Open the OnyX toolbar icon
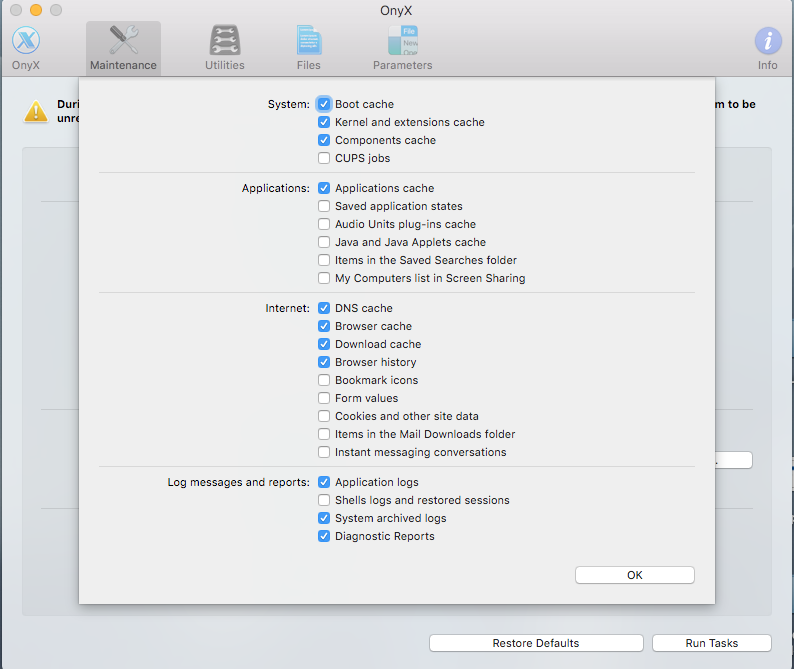 (26, 41)
